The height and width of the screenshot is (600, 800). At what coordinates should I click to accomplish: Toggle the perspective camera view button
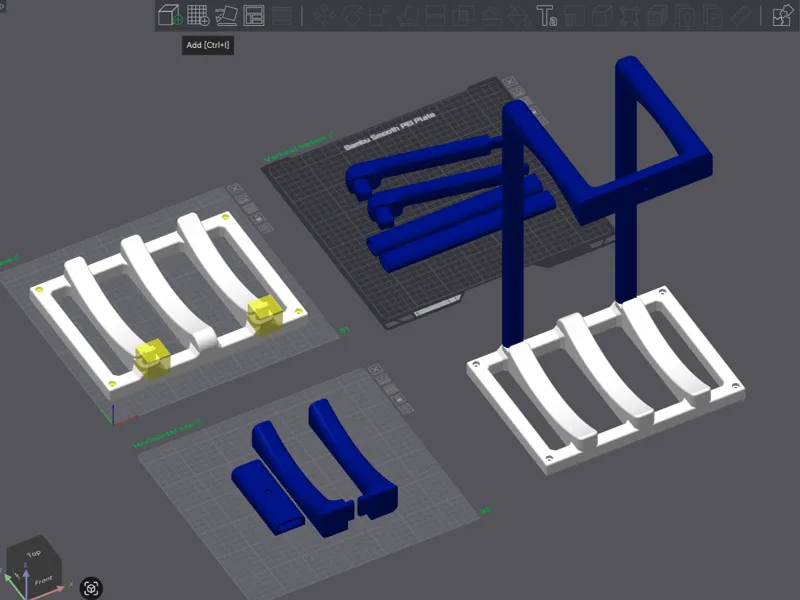pyautogui.click(x=91, y=588)
